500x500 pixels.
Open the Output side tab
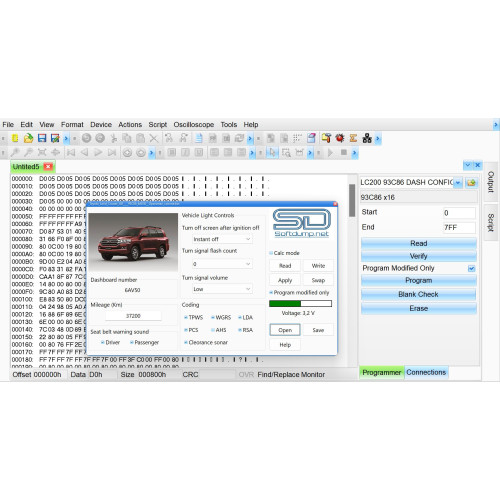pyautogui.click(x=491, y=182)
